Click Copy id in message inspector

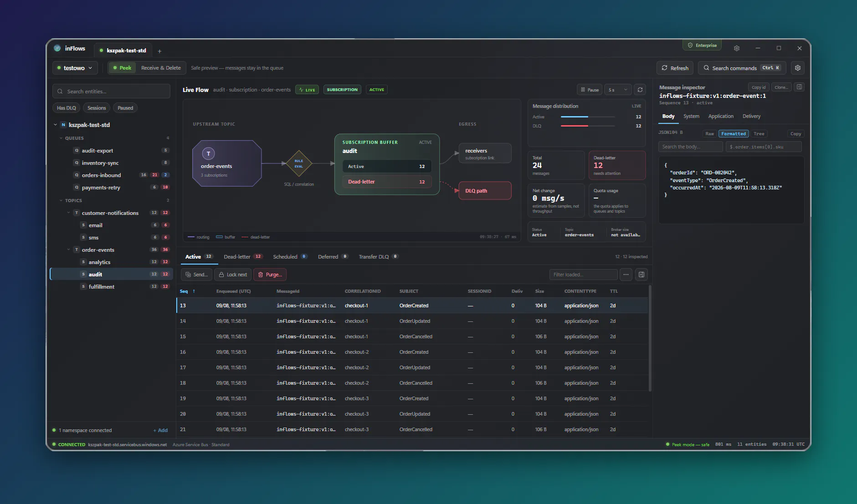coord(759,87)
